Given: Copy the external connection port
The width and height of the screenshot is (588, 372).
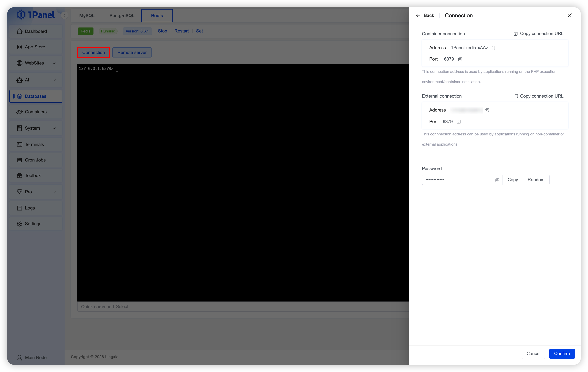Looking at the screenshot, I should [459, 122].
